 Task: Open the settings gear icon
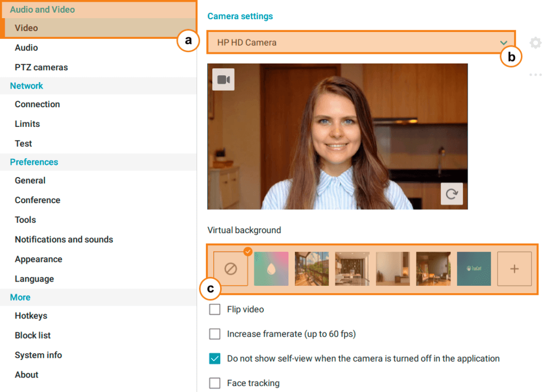pos(535,43)
